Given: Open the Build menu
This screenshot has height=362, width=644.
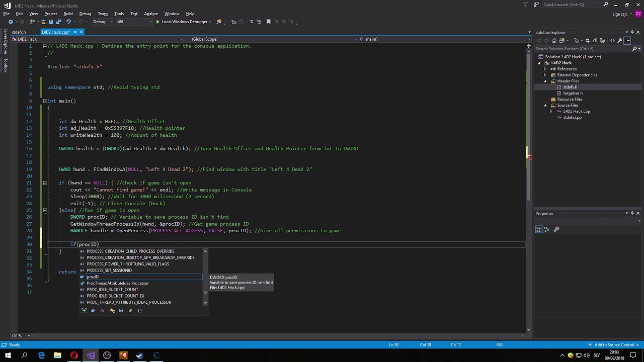Looking at the screenshot, I should click(x=68, y=14).
